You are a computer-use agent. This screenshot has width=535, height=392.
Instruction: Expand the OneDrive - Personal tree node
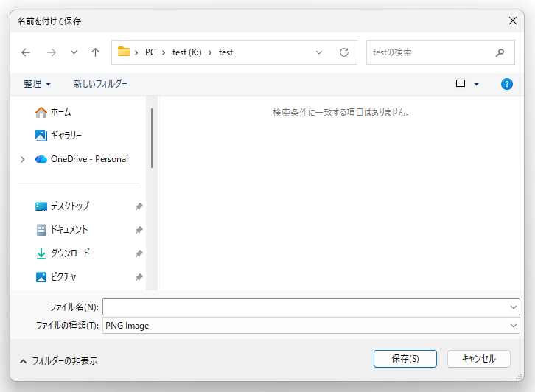pos(23,159)
